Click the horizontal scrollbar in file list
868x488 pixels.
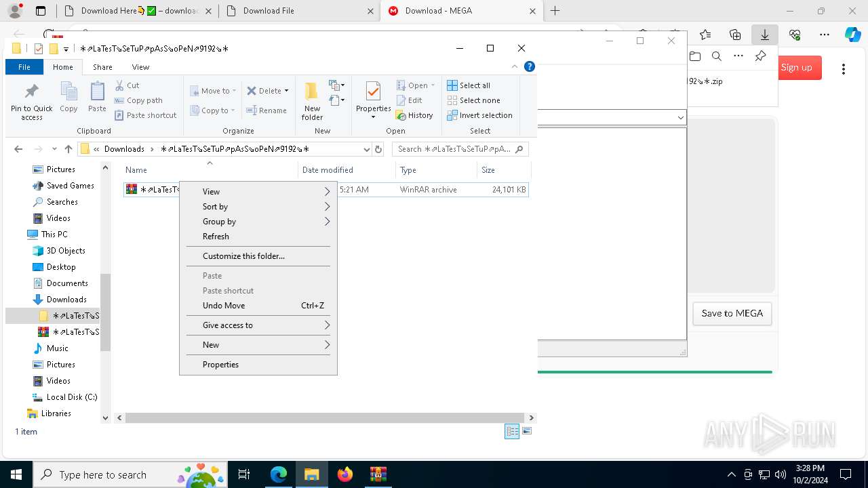[x=324, y=418]
